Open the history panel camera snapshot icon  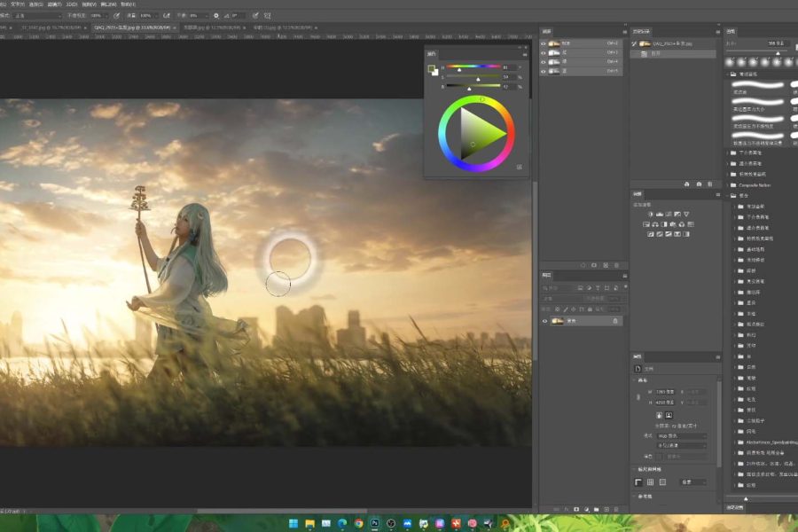click(699, 184)
